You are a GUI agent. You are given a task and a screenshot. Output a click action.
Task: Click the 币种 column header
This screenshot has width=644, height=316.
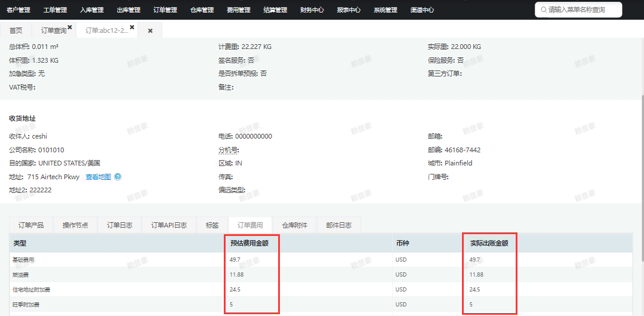(402, 244)
